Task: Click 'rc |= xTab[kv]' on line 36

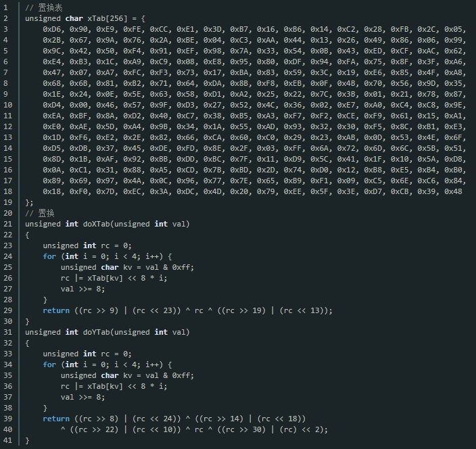Action: pos(91,386)
